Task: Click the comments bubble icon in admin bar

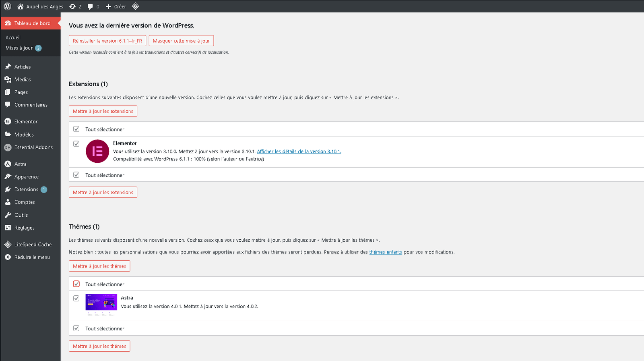Action: click(90, 6)
